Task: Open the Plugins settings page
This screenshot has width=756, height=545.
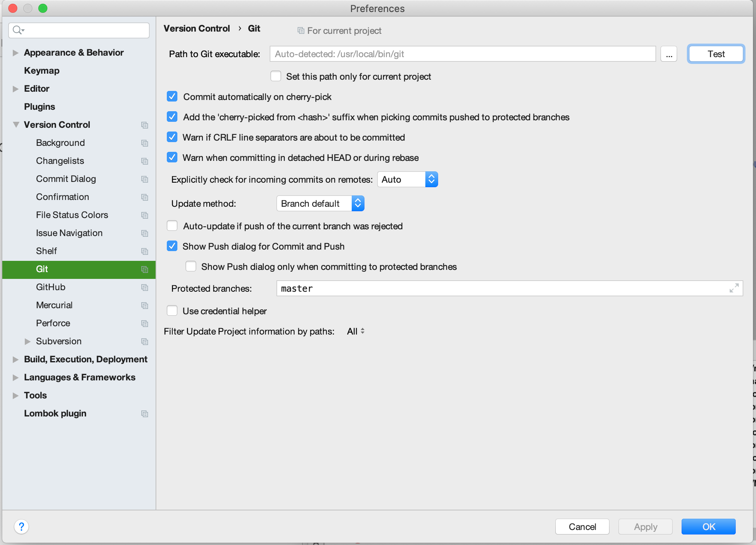Action: point(39,107)
